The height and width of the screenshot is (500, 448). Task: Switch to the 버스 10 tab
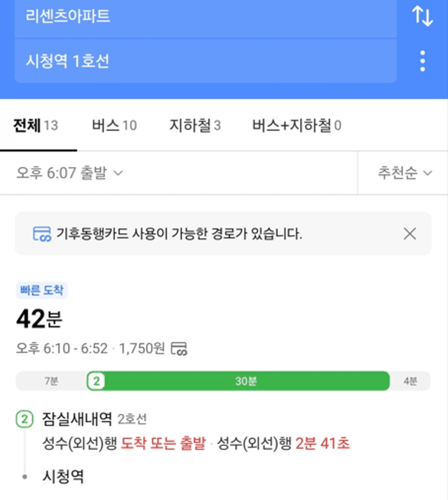(x=114, y=125)
